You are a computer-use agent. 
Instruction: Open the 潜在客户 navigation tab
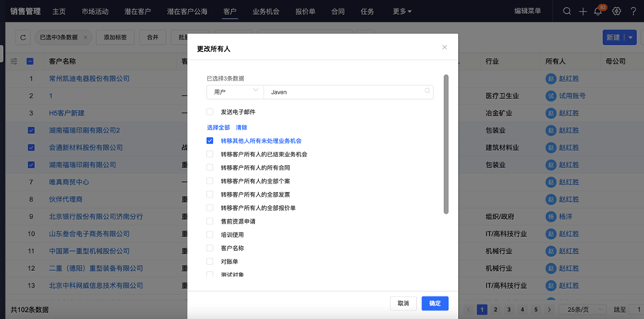tap(136, 12)
